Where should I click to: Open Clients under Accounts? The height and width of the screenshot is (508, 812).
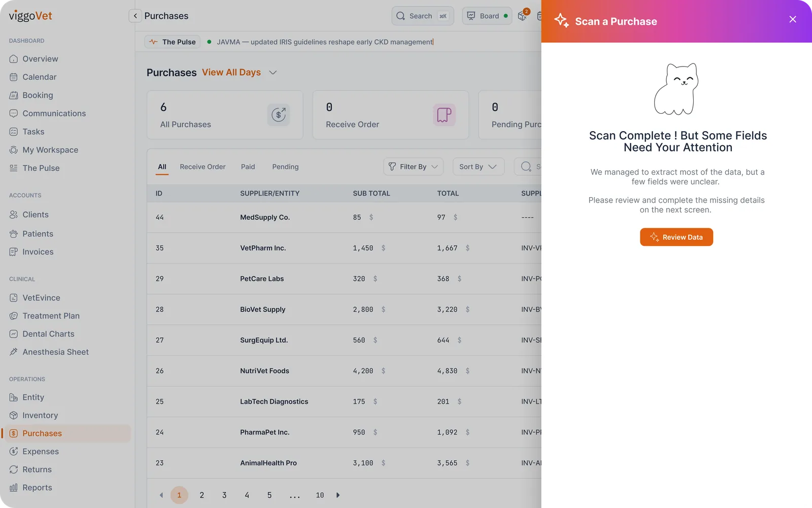[x=29, y=215]
